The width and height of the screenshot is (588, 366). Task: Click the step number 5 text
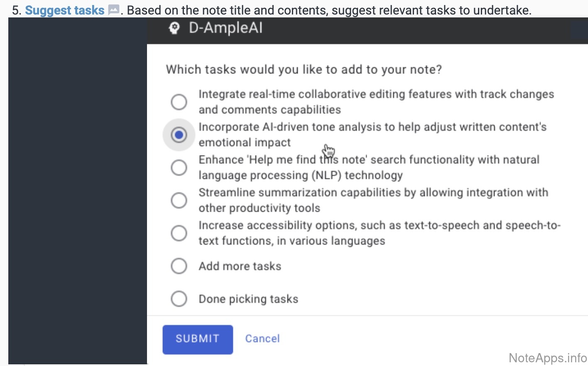point(16,10)
